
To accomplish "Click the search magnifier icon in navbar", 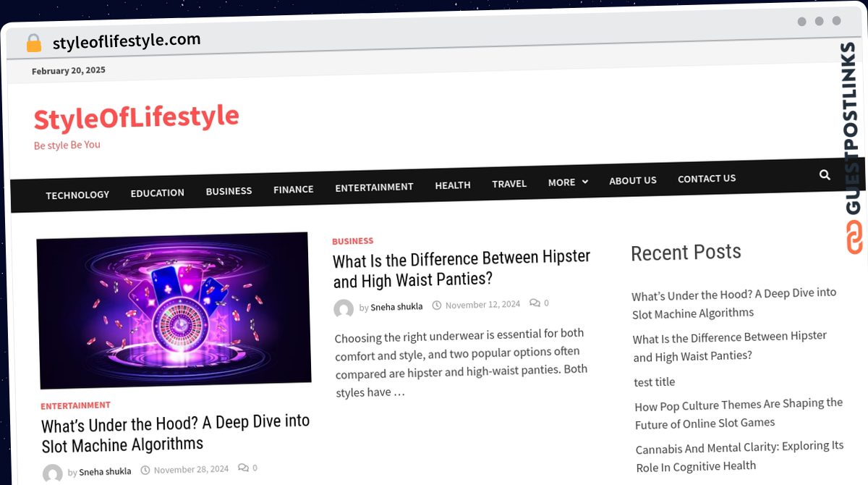I will pos(825,174).
